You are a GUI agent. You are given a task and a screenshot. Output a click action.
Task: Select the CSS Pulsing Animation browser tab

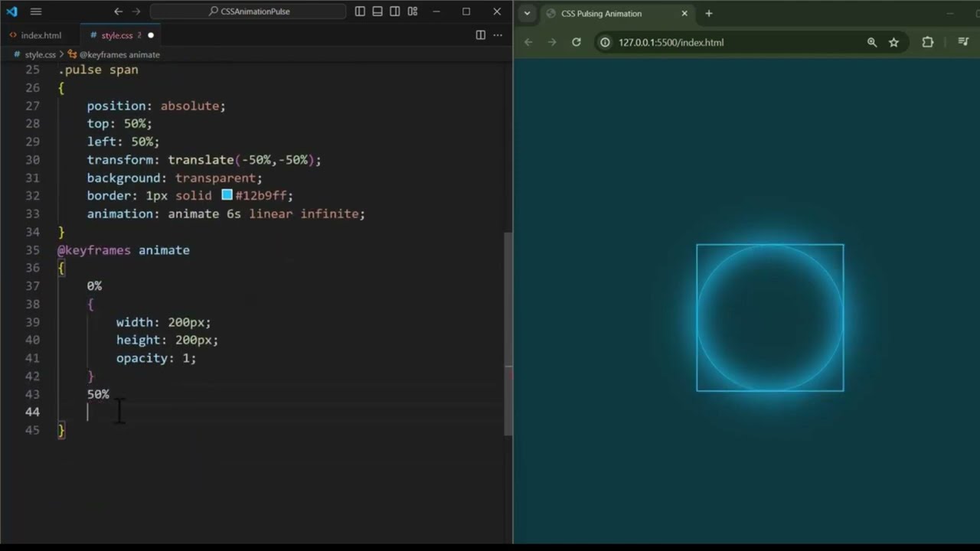click(616, 14)
